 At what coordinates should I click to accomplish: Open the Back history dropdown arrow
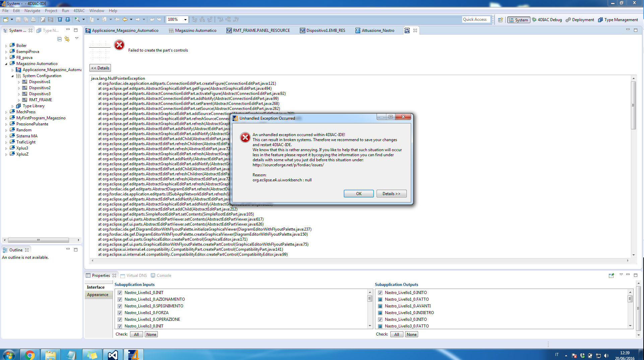[x=131, y=20]
